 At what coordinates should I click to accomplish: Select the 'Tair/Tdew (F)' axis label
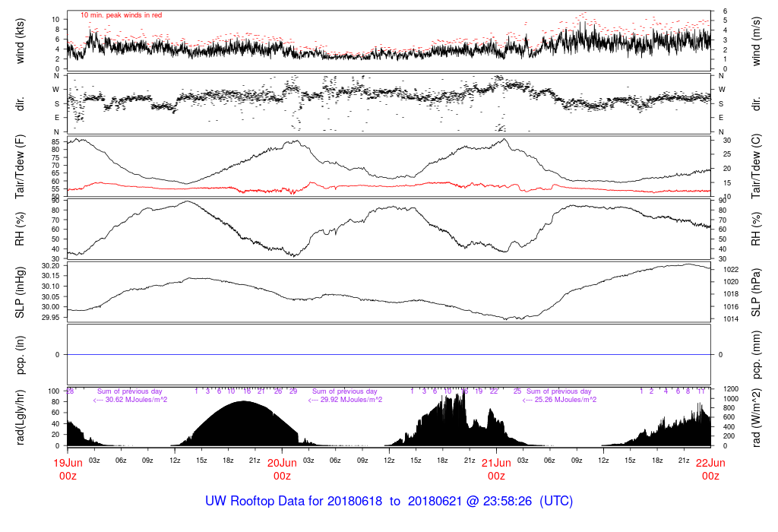click(x=21, y=166)
